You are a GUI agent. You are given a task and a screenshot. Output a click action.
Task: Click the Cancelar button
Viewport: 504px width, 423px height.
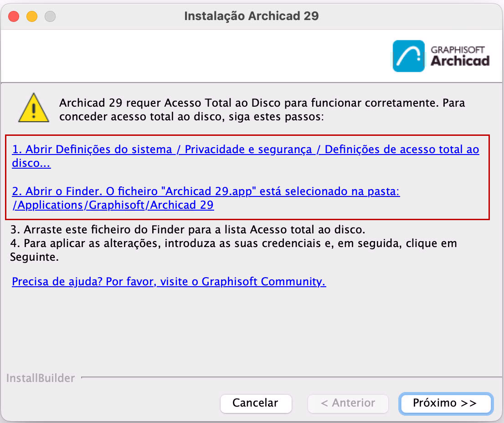click(256, 403)
